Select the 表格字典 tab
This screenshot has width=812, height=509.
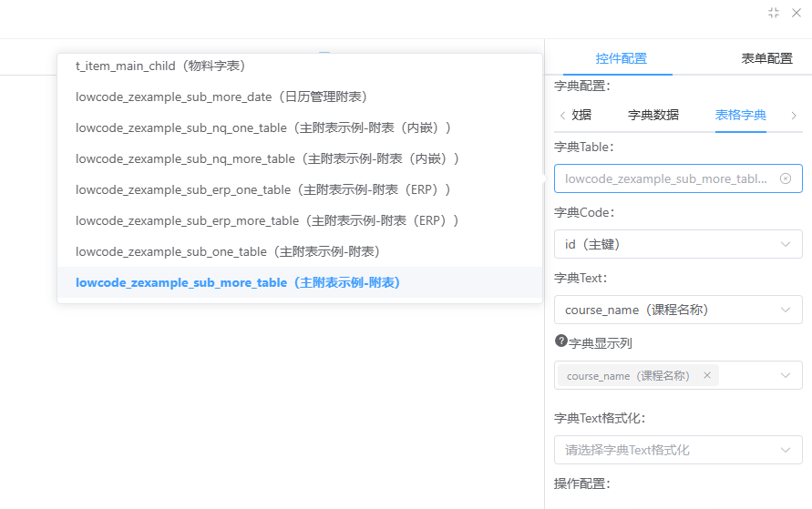[740, 115]
